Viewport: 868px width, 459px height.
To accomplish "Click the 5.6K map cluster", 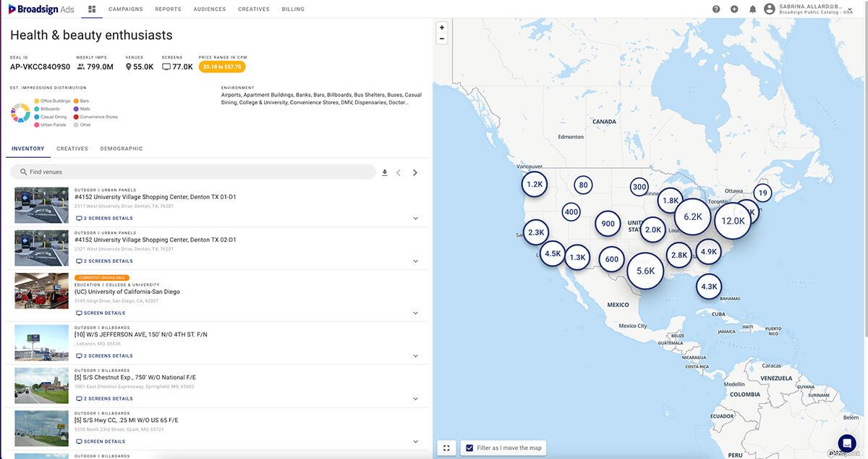I will (x=645, y=271).
